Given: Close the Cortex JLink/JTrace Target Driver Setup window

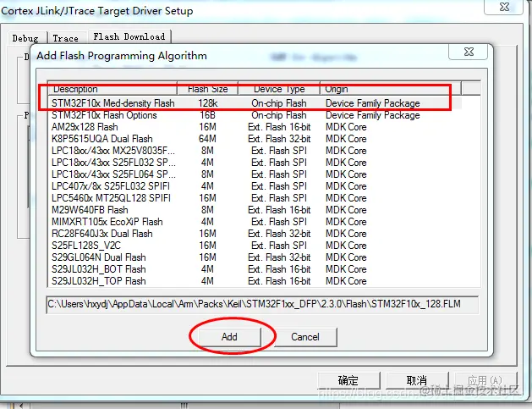Looking at the screenshot, I should (504, 7).
